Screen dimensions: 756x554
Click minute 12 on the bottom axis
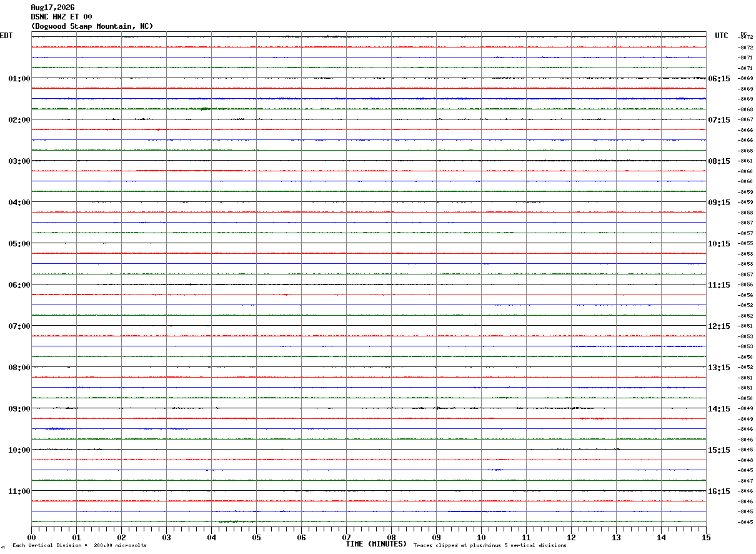571,538
